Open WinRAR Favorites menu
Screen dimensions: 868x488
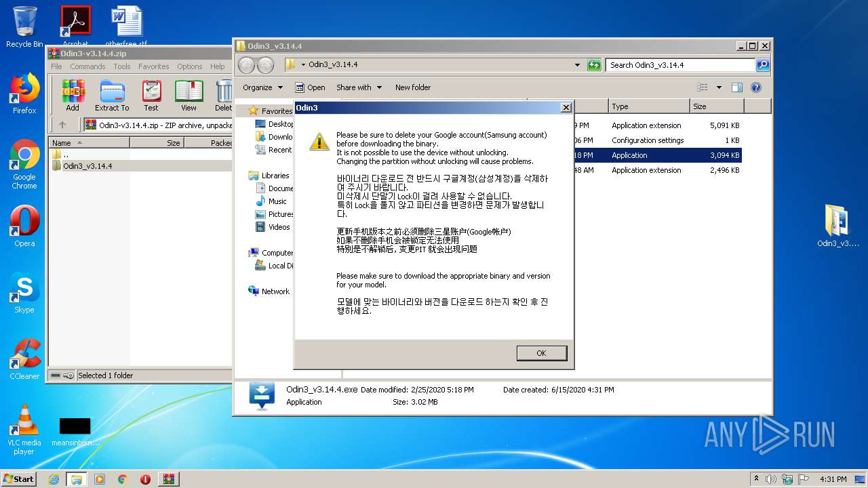pyautogui.click(x=154, y=66)
